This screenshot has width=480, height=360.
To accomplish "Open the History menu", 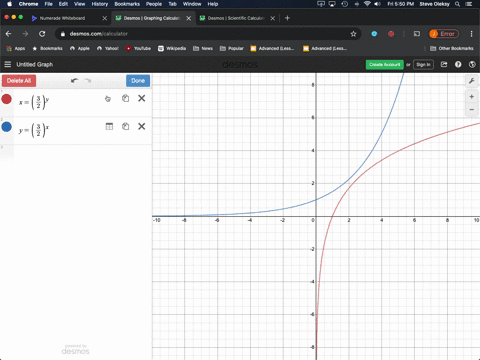I will pos(100,4).
